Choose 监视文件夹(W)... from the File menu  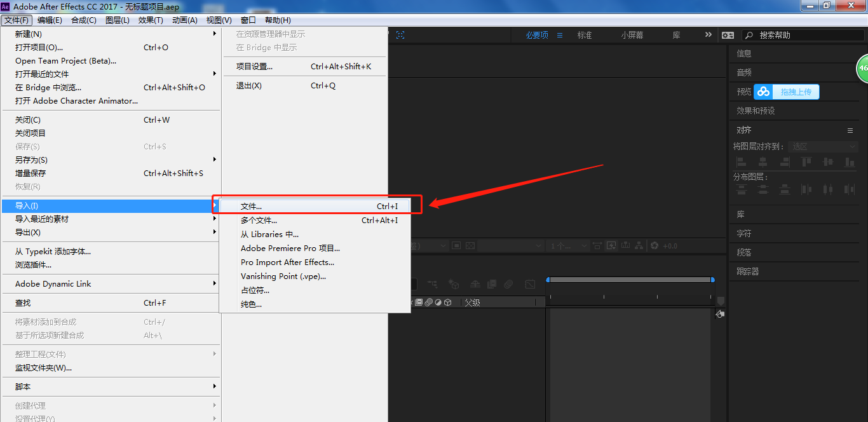click(x=111, y=368)
